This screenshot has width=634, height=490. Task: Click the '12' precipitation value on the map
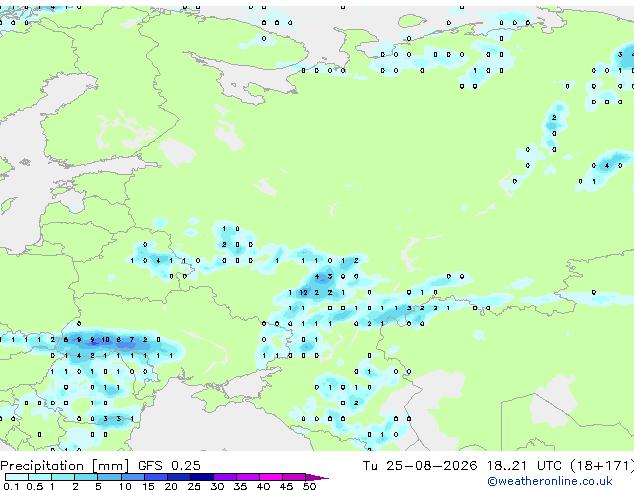tap(304, 292)
